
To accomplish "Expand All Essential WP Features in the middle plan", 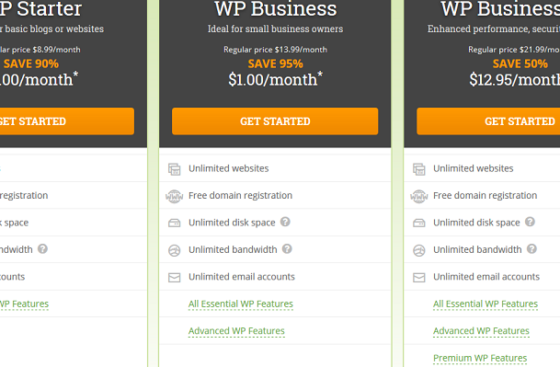I will coord(241,304).
